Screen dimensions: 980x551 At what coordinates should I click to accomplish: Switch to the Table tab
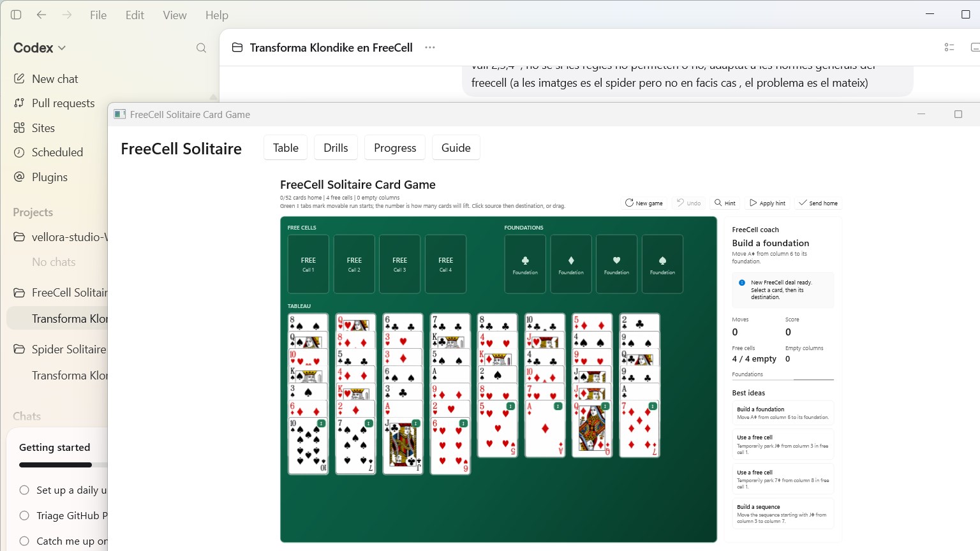[286, 148]
